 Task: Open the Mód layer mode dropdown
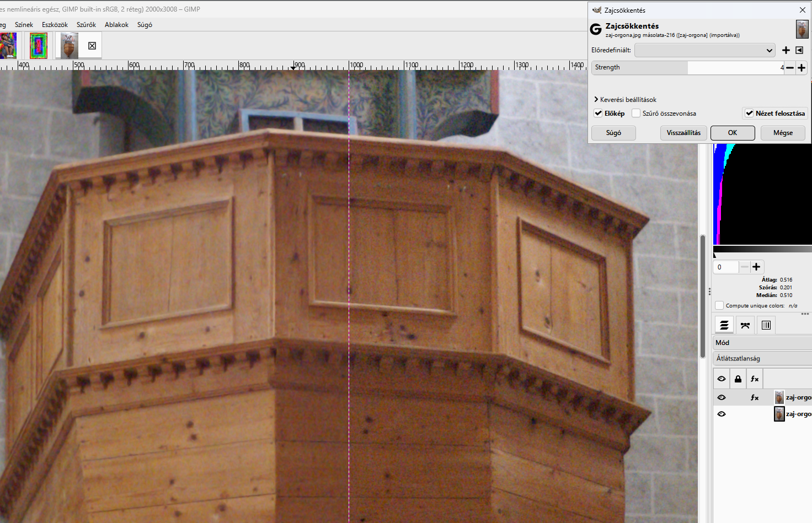[x=762, y=343]
